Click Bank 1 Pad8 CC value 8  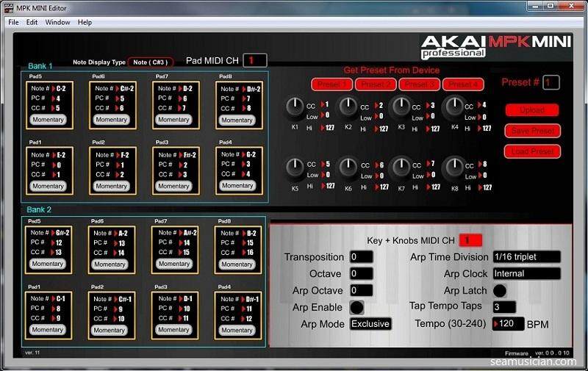pos(248,108)
